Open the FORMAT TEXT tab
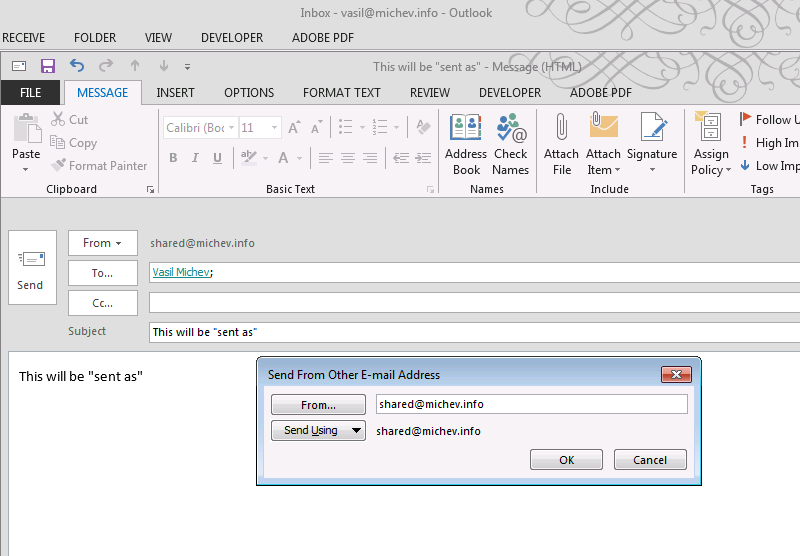Image resolution: width=800 pixels, height=556 pixels. pos(342,93)
